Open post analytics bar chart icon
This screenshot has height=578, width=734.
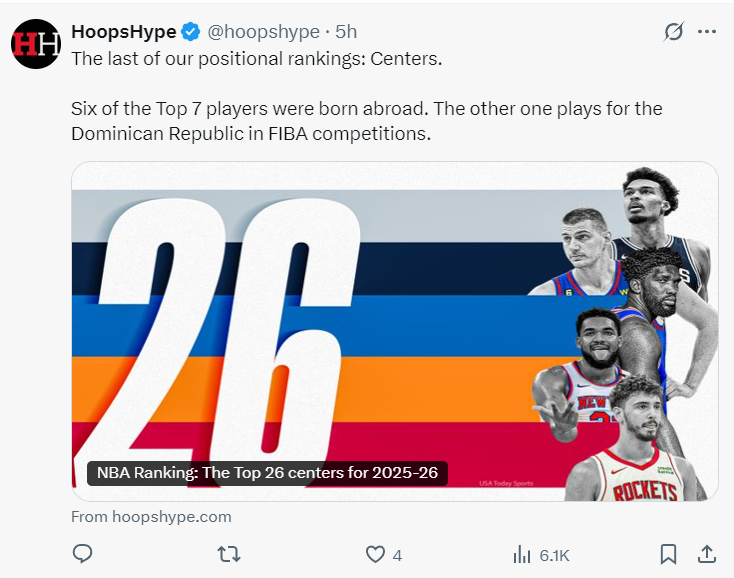522,553
